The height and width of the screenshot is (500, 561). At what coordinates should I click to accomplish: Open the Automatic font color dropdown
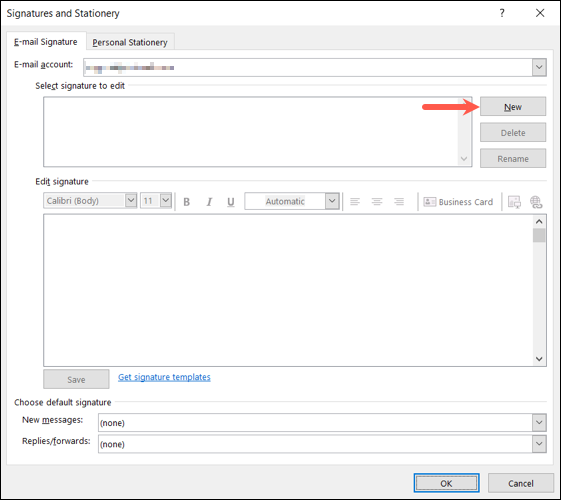tap(332, 201)
